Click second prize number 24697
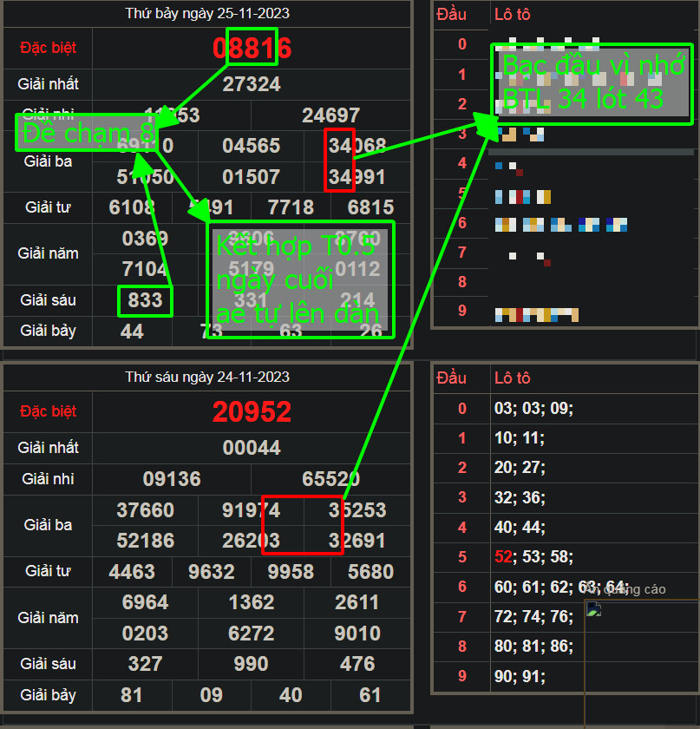The image size is (700, 729). pos(330,115)
